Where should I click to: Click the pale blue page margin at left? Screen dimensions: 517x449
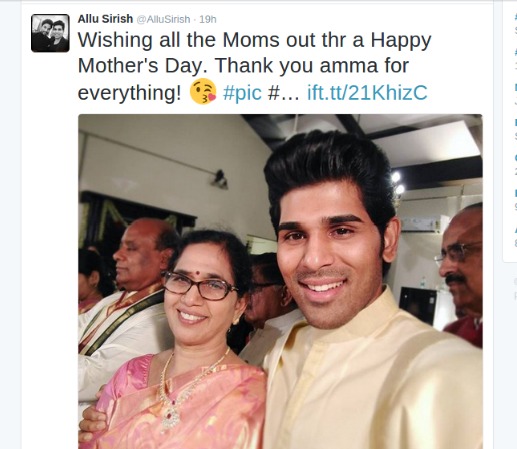tap(11, 223)
